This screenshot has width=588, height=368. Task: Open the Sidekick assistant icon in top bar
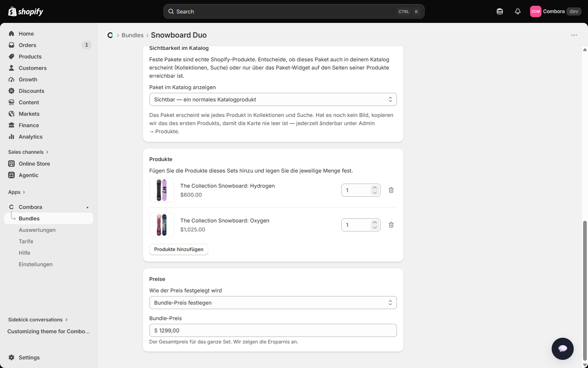(500, 11)
